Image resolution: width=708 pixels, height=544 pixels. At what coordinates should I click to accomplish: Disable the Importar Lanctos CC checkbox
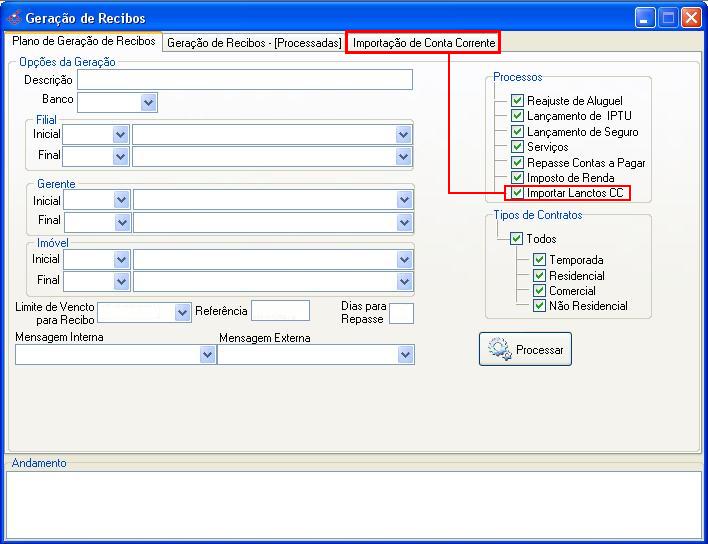pos(517,193)
